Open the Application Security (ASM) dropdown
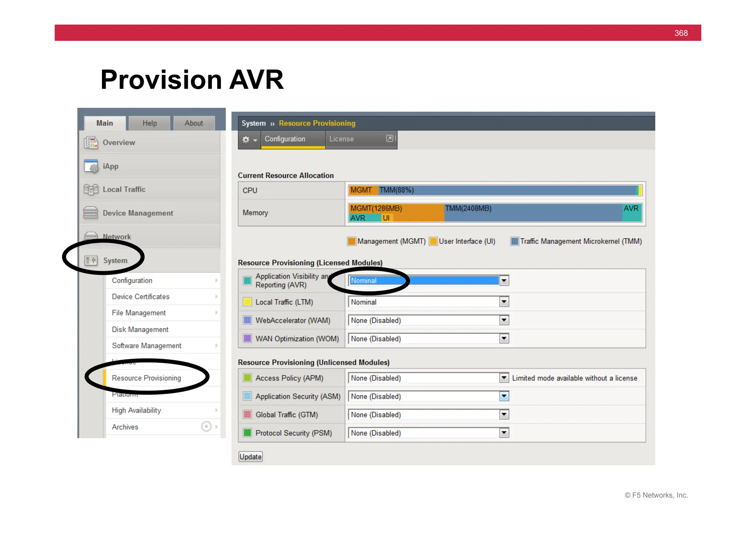Viewport: 756px width, 534px height. click(429, 396)
